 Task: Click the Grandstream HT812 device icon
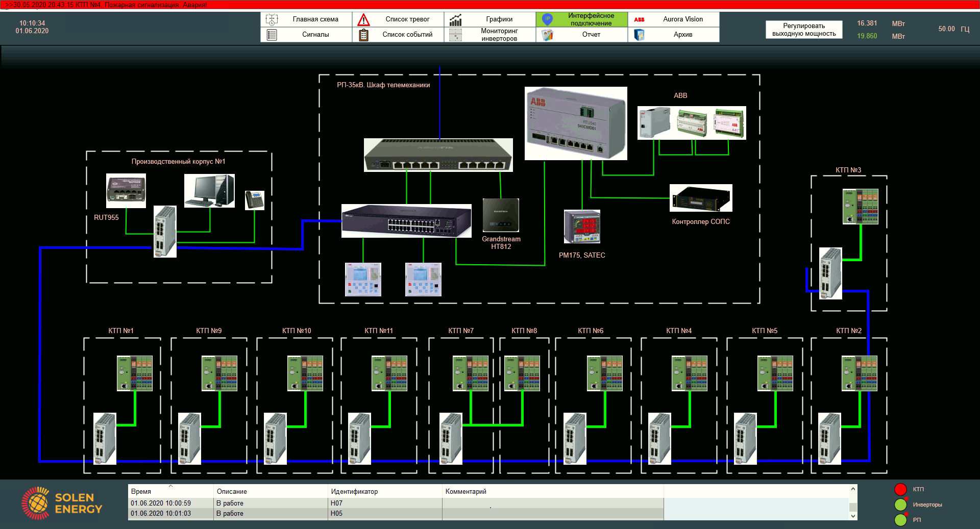[501, 215]
